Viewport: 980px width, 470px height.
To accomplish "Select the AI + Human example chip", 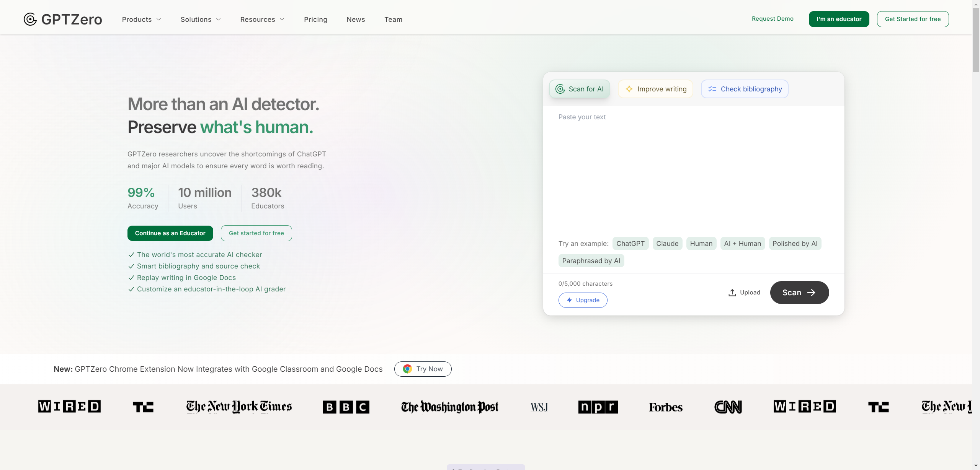I will tap(742, 244).
